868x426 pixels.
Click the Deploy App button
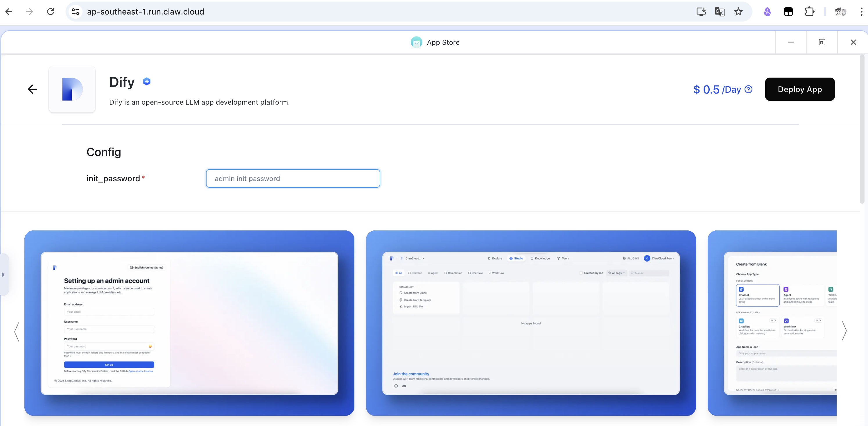pyautogui.click(x=800, y=89)
